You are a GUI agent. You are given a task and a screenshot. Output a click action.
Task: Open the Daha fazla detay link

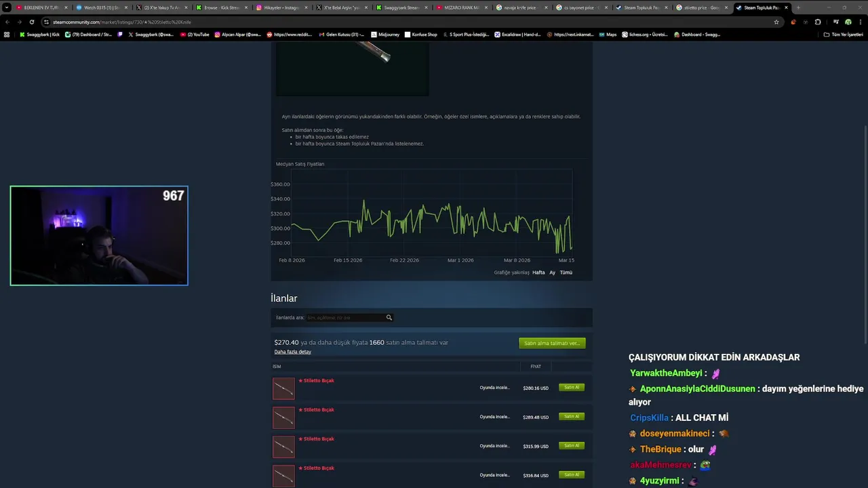pyautogui.click(x=292, y=352)
